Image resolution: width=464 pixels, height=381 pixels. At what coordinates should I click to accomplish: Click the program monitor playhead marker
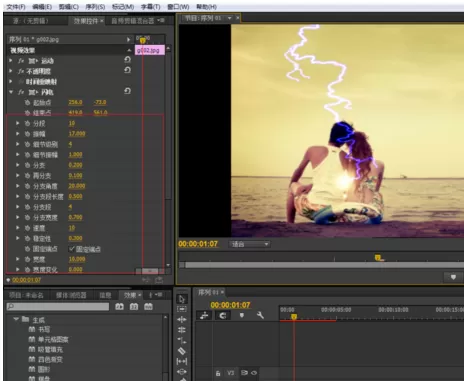(x=378, y=258)
